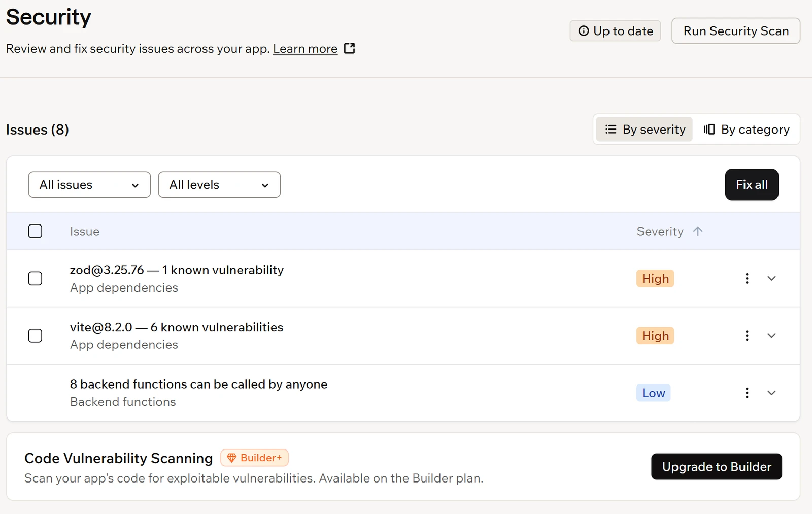Open the All issues dropdown
This screenshot has height=514, width=812.
(x=89, y=184)
